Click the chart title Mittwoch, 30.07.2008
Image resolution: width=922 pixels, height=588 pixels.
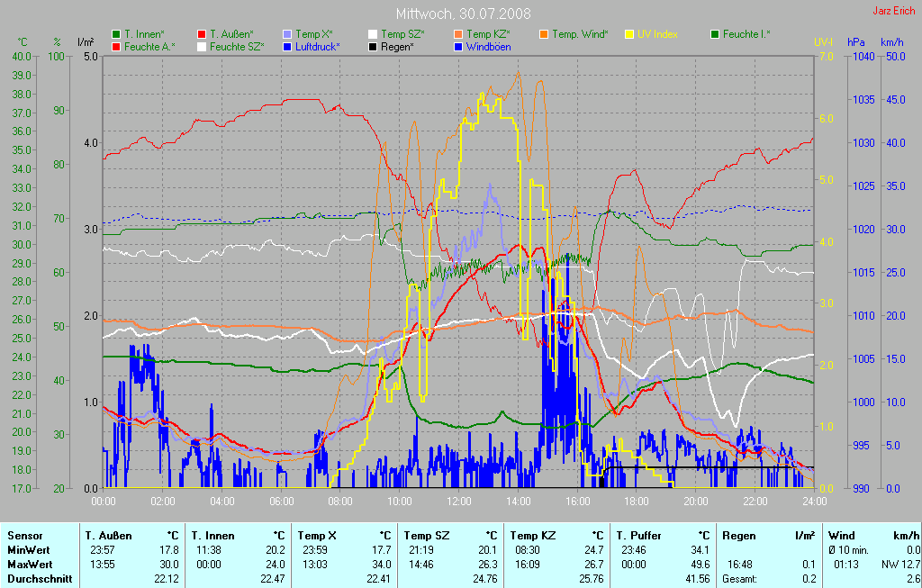click(x=463, y=14)
